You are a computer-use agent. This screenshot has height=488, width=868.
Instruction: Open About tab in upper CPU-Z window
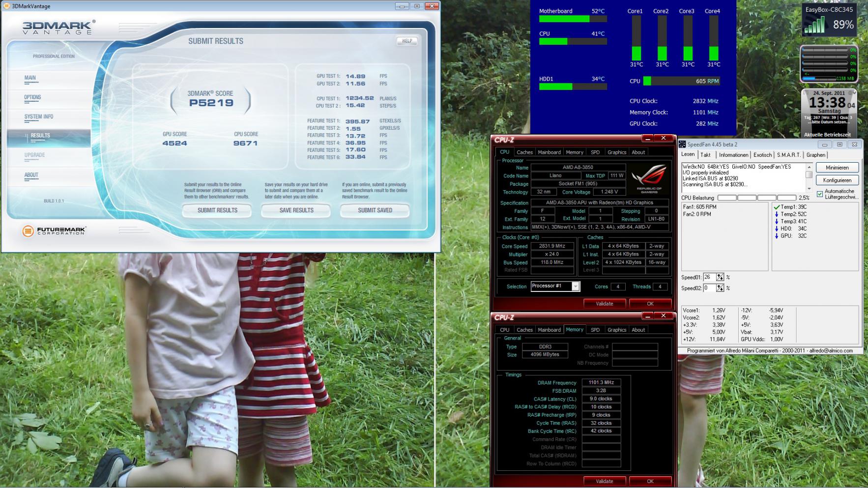click(638, 152)
